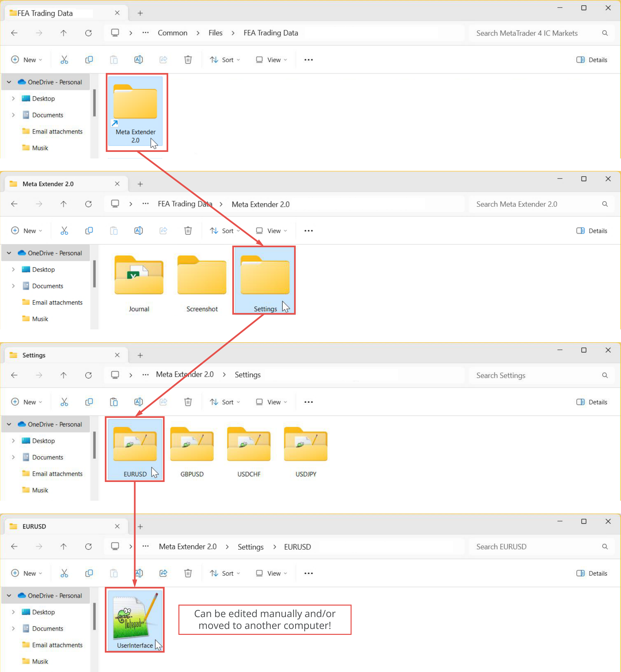Click Refresh icon in Settings window

(x=88, y=375)
